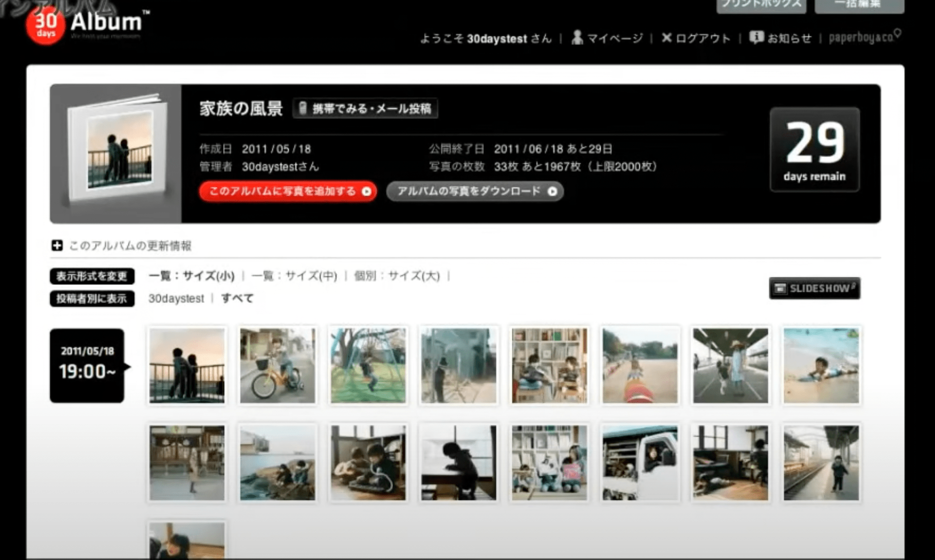
Task: Filter by poster 30daystest
Action: coord(176,298)
